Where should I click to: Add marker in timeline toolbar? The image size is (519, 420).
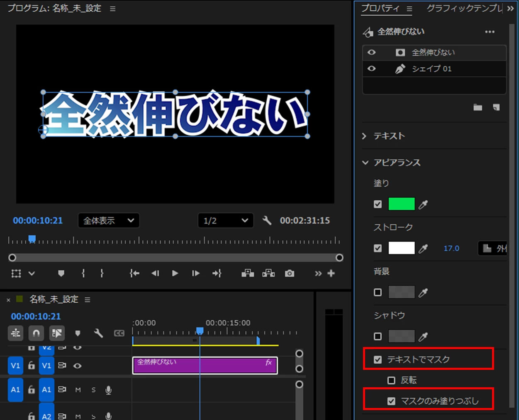click(78, 333)
